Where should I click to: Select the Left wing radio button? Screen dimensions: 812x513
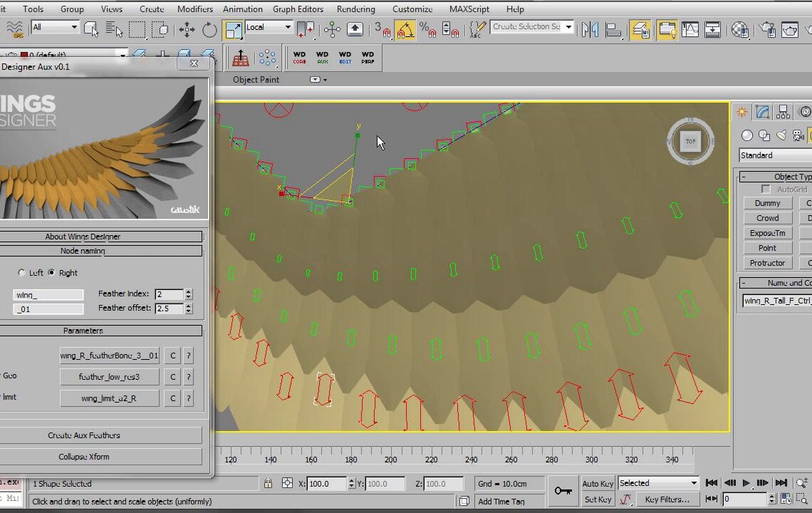pos(22,273)
